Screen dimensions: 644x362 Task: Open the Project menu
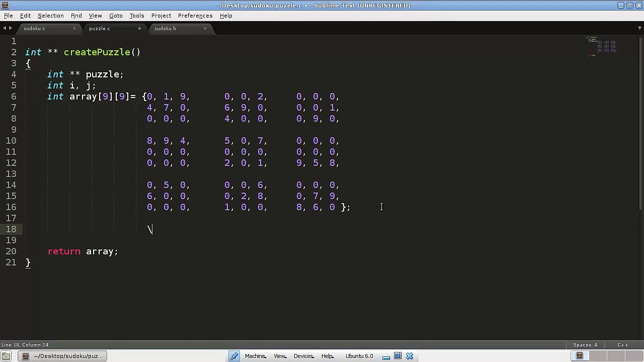(x=161, y=16)
